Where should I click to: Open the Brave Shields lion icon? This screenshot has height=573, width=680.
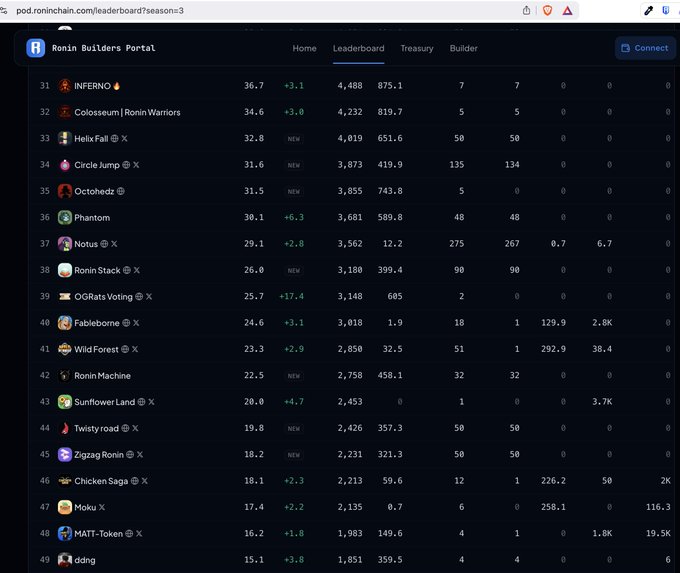pos(547,10)
